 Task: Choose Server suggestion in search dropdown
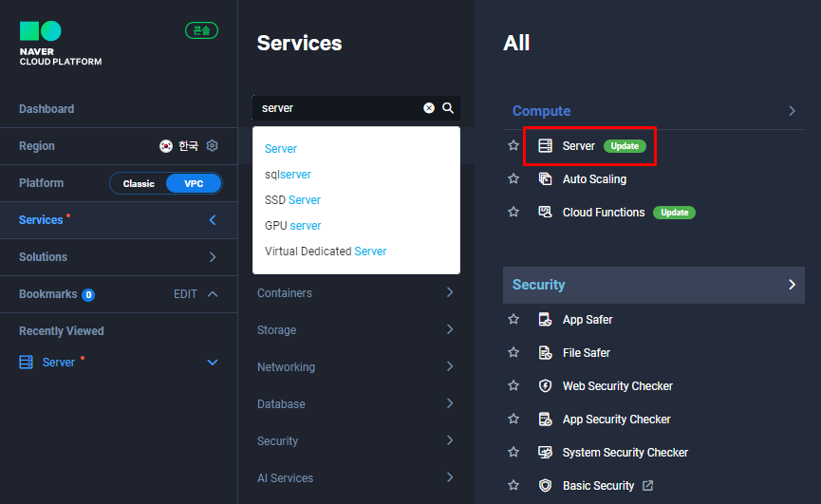(x=281, y=149)
